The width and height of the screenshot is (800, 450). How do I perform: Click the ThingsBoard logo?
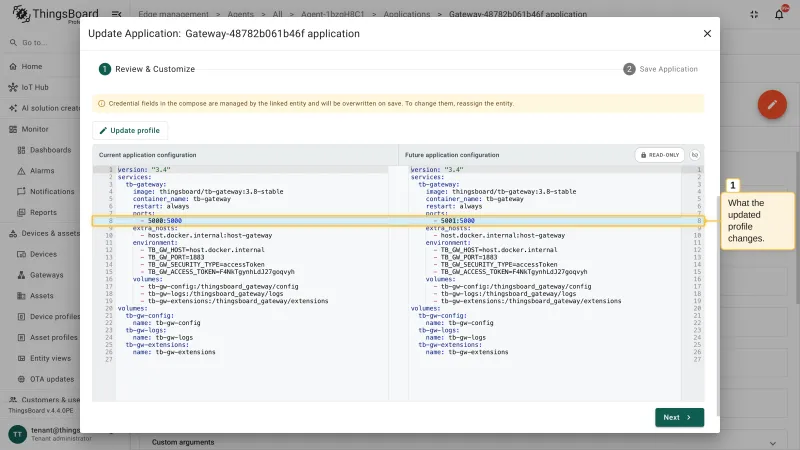[x=55, y=14]
